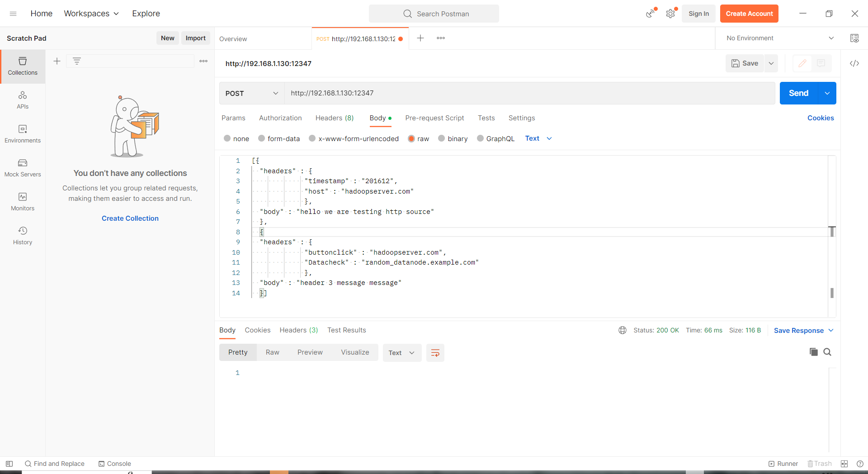Switch to the Authorization tab
This screenshot has width=868, height=474.
click(280, 118)
